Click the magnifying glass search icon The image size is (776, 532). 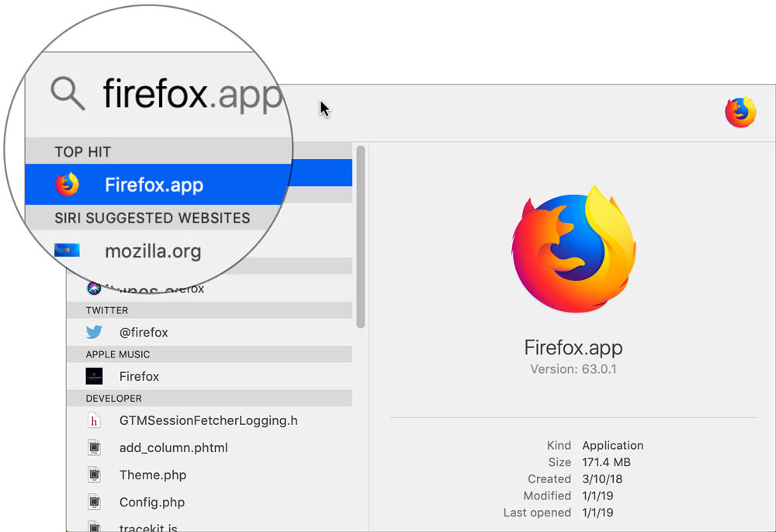pyautogui.click(x=67, y=93)
